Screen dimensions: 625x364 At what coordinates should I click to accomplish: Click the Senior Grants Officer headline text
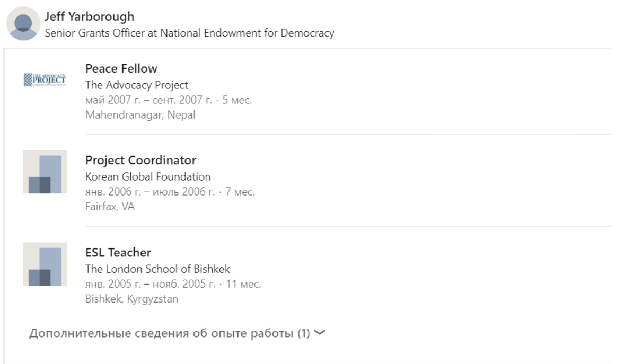pos(189,33)
